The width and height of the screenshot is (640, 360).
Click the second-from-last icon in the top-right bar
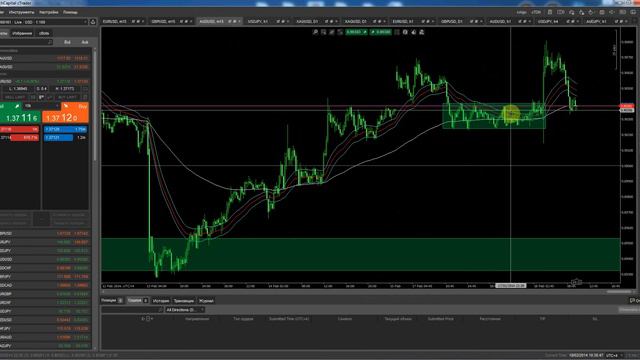click(622, 12)
